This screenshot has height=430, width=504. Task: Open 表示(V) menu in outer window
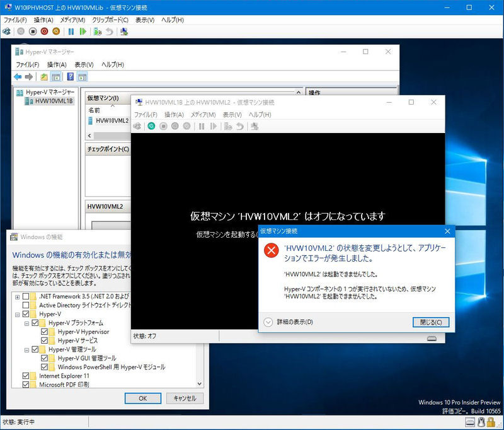145,20
